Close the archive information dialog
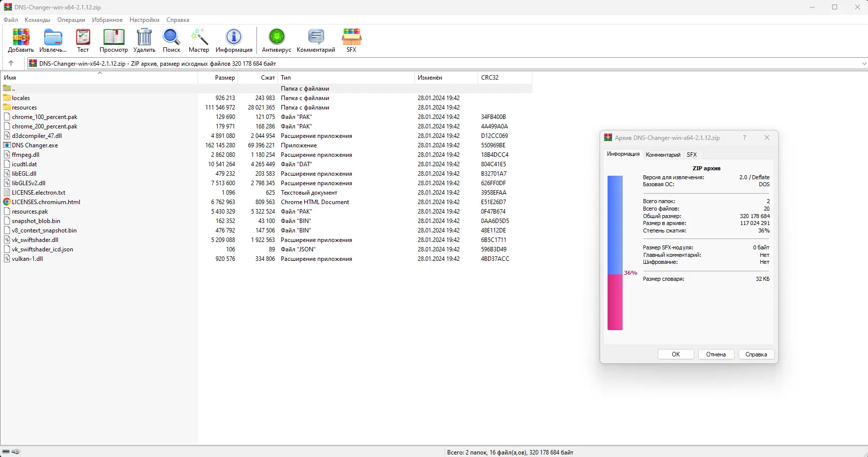This screenshot has height=457, width=868. click(767, 137)
